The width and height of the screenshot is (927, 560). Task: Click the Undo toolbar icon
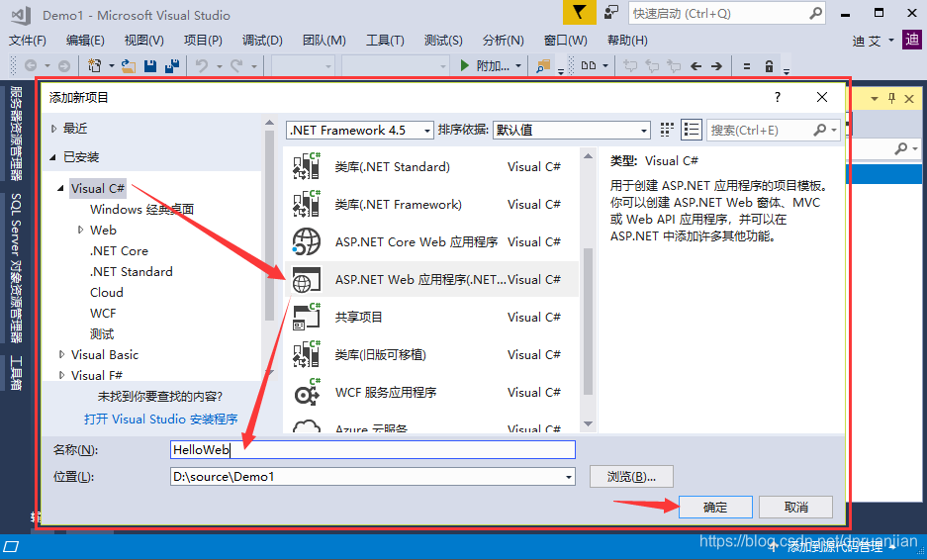(x=202, y=65)
